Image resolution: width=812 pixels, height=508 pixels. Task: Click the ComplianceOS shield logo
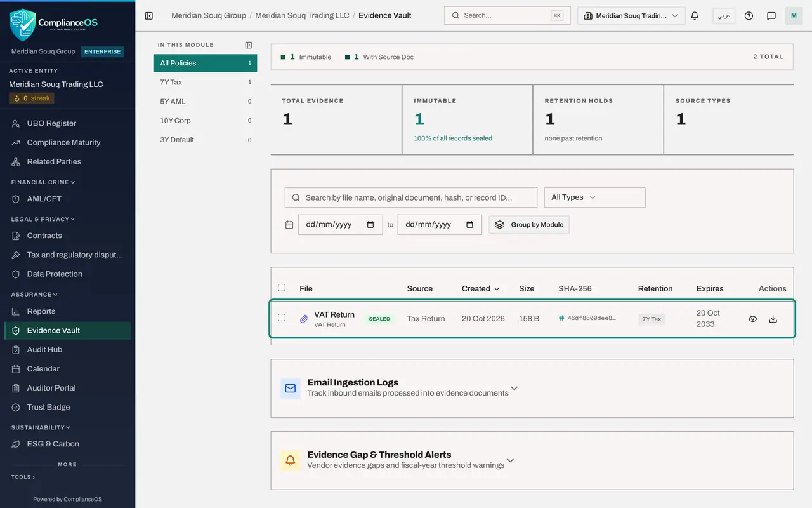22,24
